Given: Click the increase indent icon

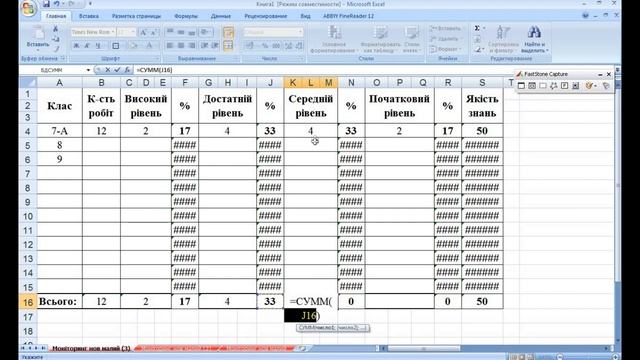Looking at the screenshot, I should click(215, 46).
